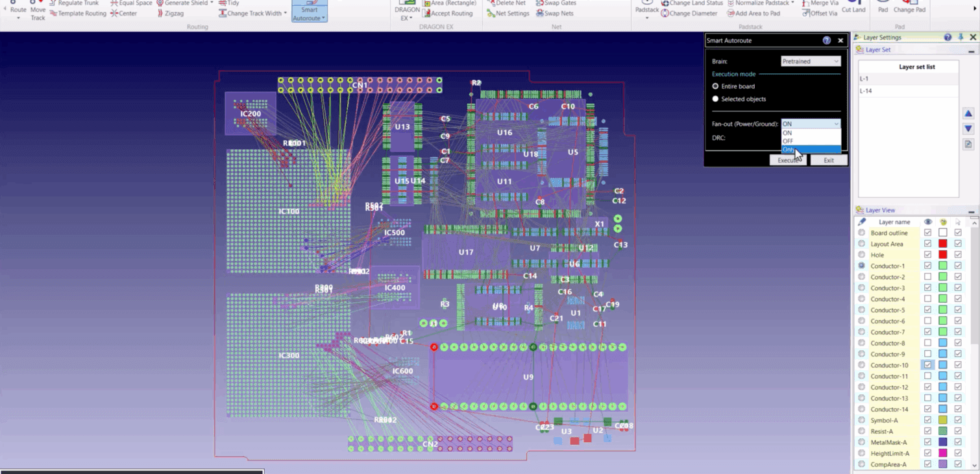This screenshot has height=474, width=980.
Task: Click the Tidy command
Action: tap(228, 3)
